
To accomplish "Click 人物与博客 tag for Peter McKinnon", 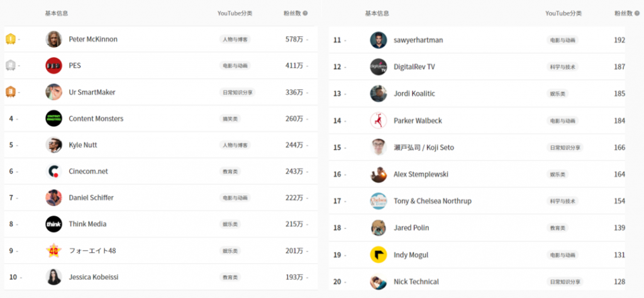I will tap(235, 39).
